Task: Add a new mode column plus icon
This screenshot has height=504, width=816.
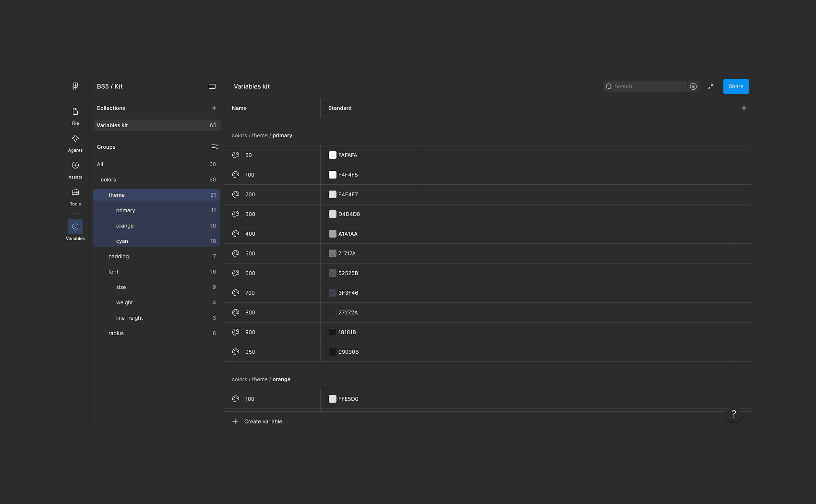Action: click(744, 108)
